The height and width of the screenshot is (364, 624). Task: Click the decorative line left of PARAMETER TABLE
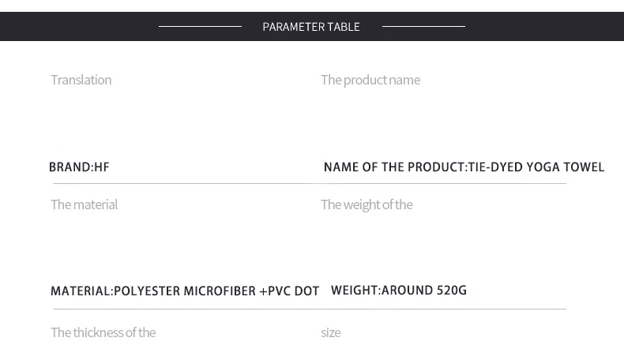click(200, 26)
